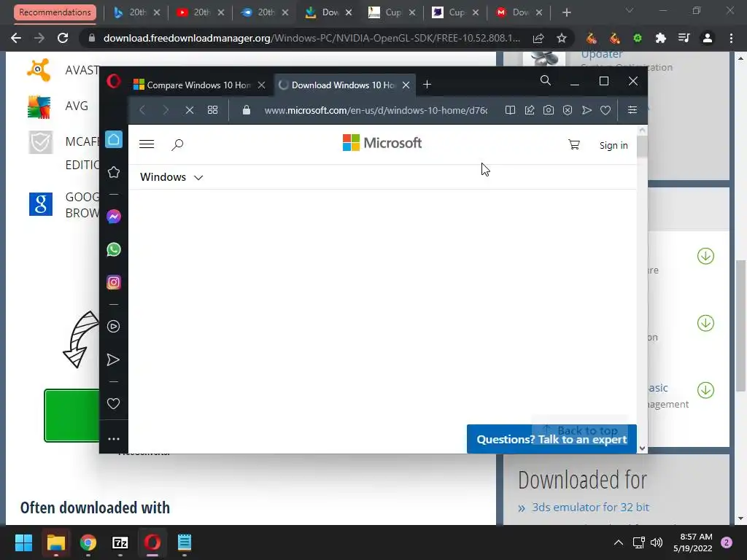Open Opera tab search magnifier
Image resolution: width=747 pixels, height=560 pixels.
[x=546, y=80]
